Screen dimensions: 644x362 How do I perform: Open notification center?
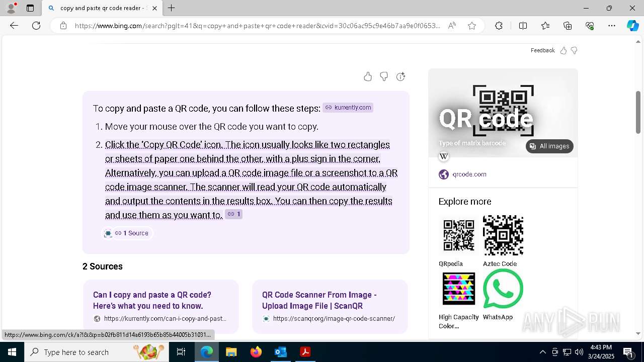[628, 352]
